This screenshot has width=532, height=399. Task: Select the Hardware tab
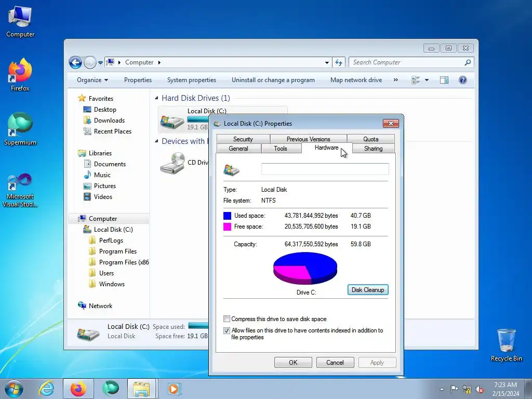coord(326,148)
